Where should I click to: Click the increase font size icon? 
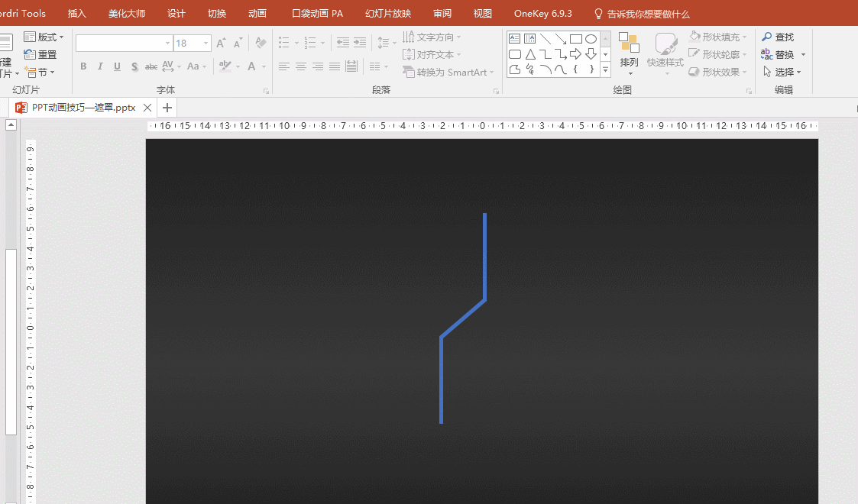221,44
